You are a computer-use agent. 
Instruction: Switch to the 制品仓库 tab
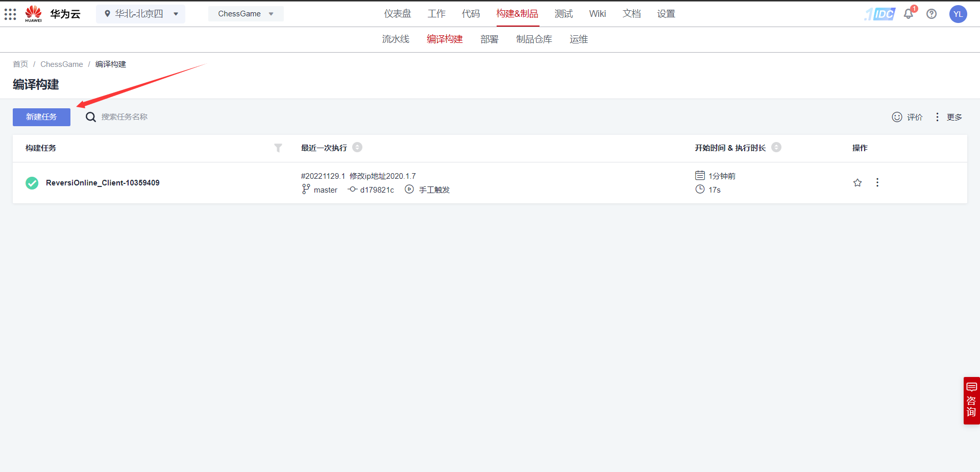(x=534, y=39)
